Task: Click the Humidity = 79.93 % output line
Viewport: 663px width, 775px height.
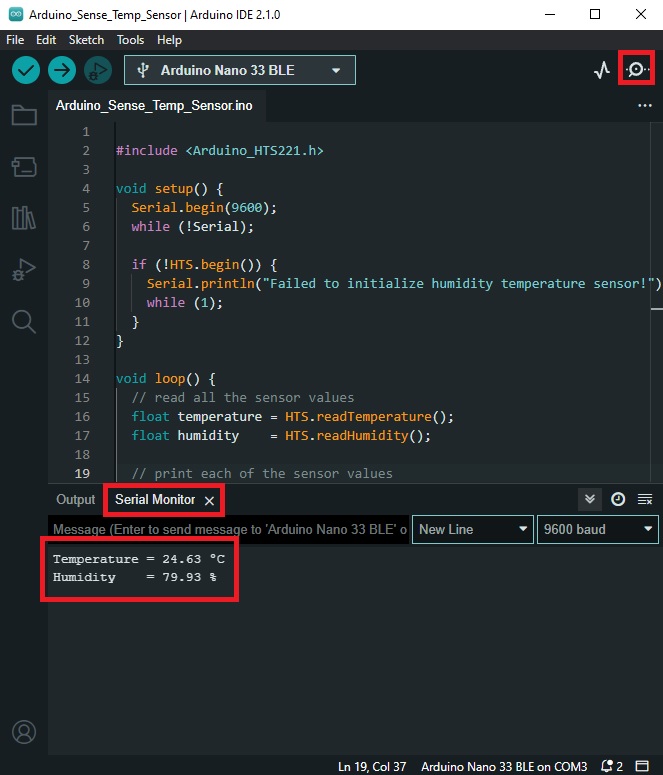Action: tap(134, 577)
